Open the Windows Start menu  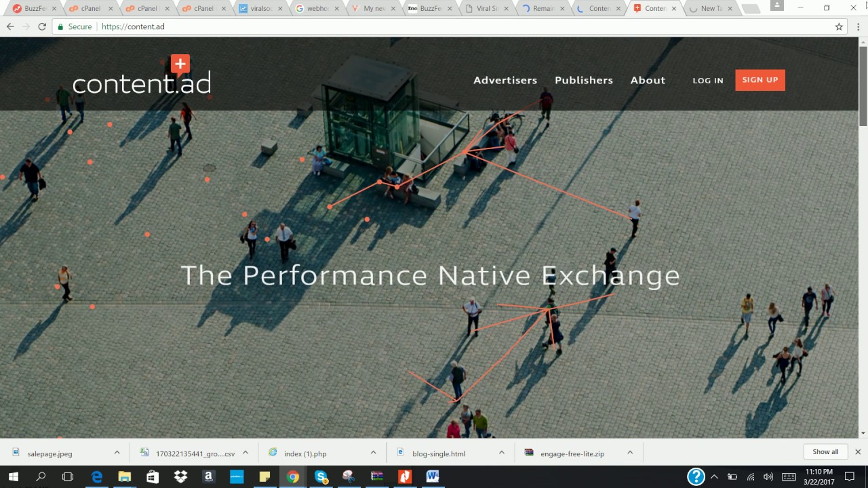coord(13,476)
